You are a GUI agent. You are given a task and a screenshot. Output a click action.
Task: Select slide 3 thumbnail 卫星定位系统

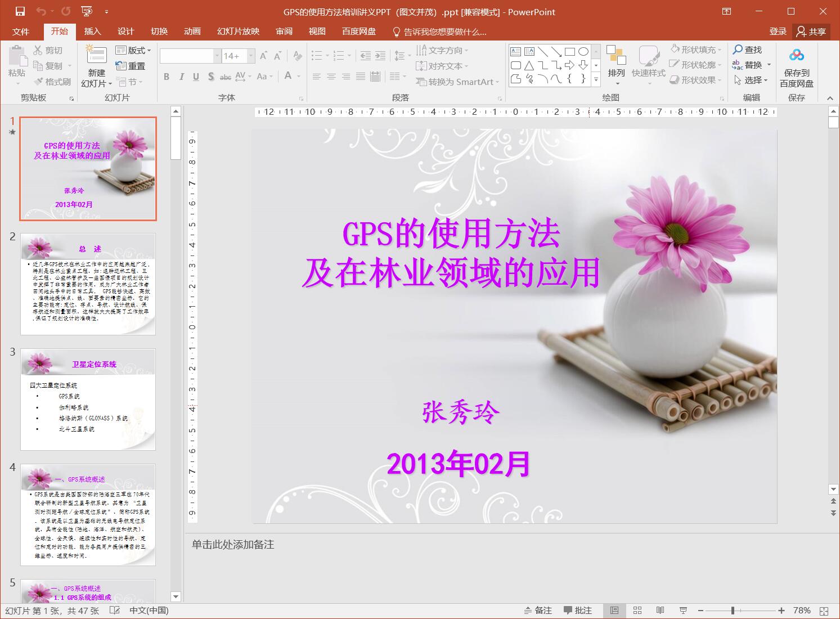pos(88,400)
